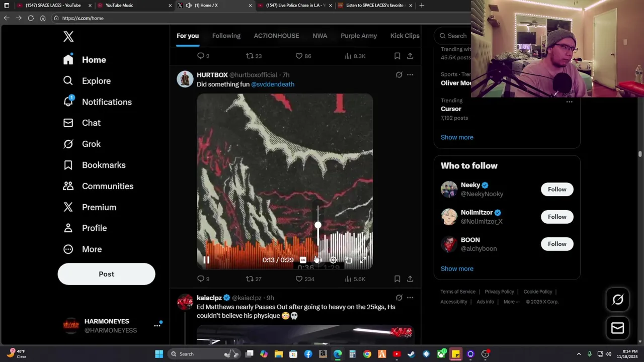Image resolution: width=644 pixels, height=362 pixels.
Task: Open Premium from the sidebar
Action: [89, 207]
